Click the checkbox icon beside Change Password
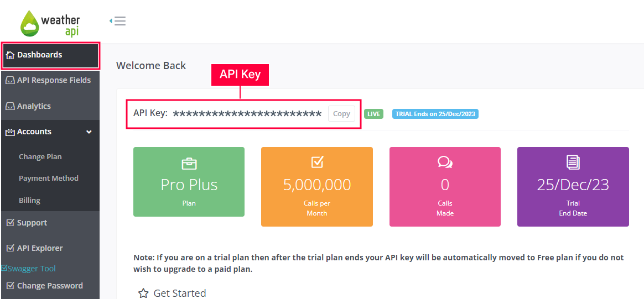The width and height of the screenshot is (644, 299). point(11,286)
